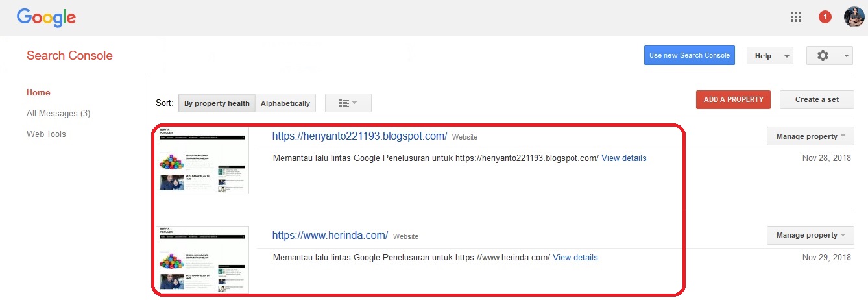Open the list view options dropdown

coord(348,103)
